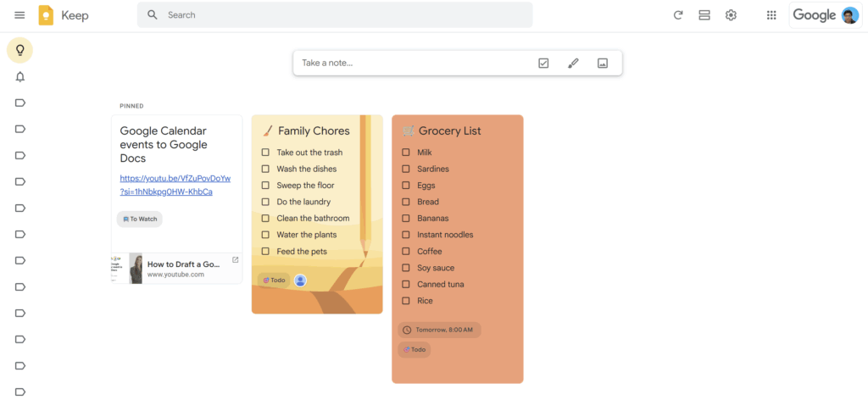Mark 'Feed the pets' as done
This screenshot has width=868, height=400.
coord(265,252)
